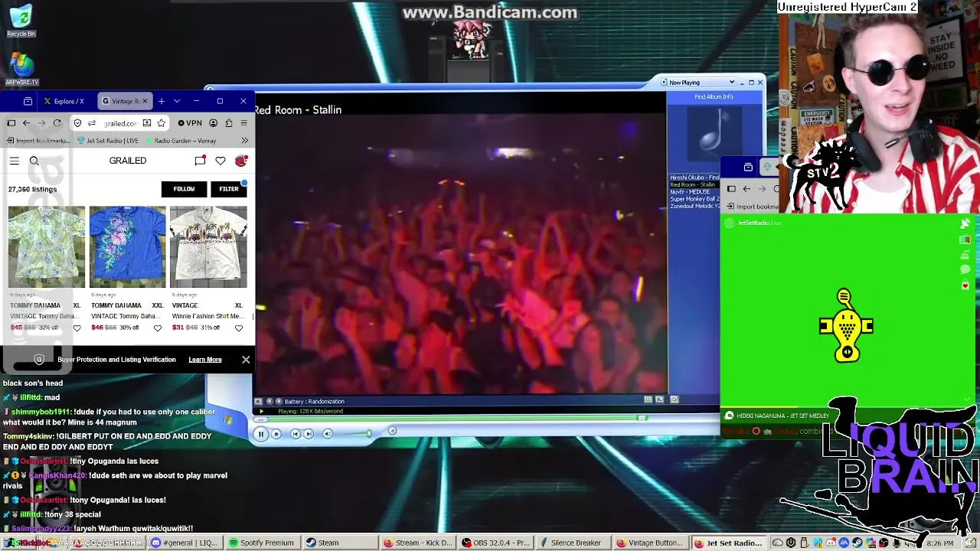Click the FOLLOW button
Viewport: 980px width, 551px height.
184,189
